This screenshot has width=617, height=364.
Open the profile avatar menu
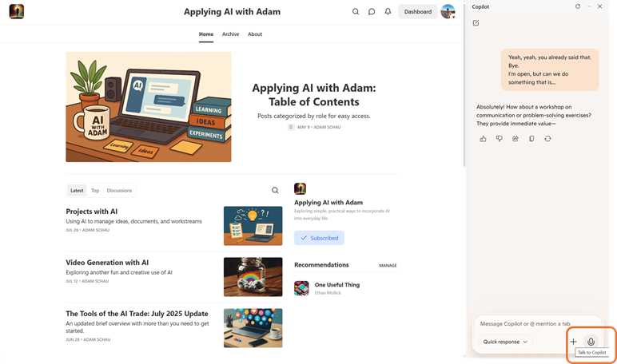click(x=448, y=11)
